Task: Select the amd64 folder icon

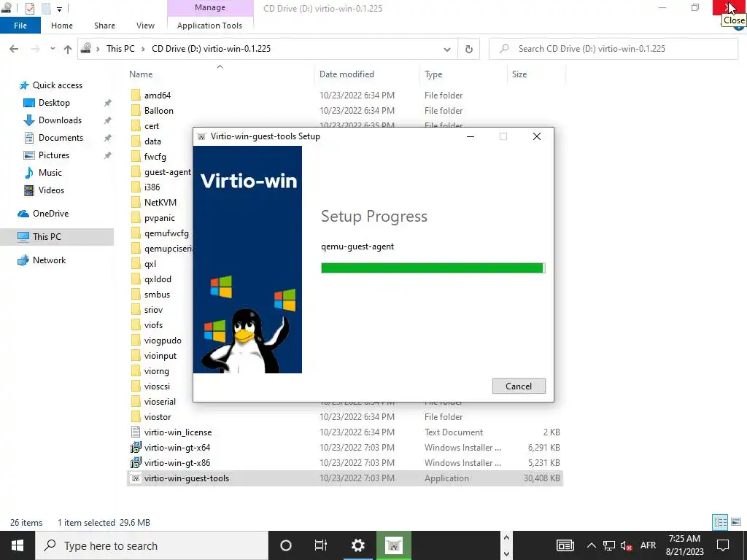Action: point(136,96)
